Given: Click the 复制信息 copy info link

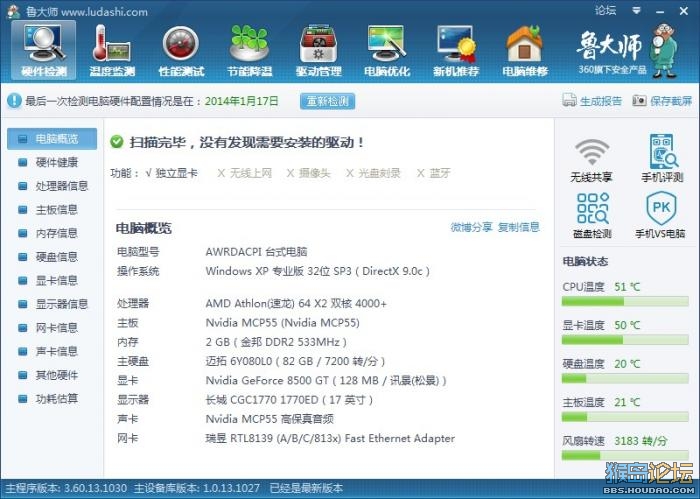Looking at the screenshot, I should click(x=519, y=227).
